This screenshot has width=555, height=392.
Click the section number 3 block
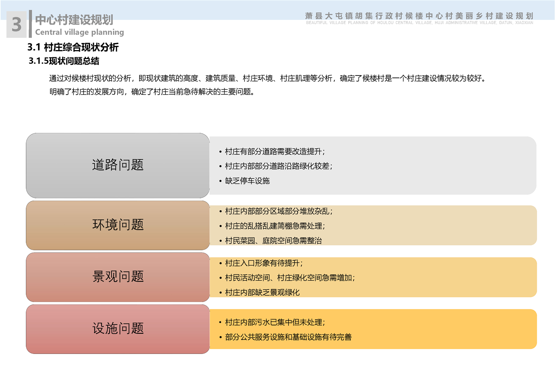coord(16,24)
